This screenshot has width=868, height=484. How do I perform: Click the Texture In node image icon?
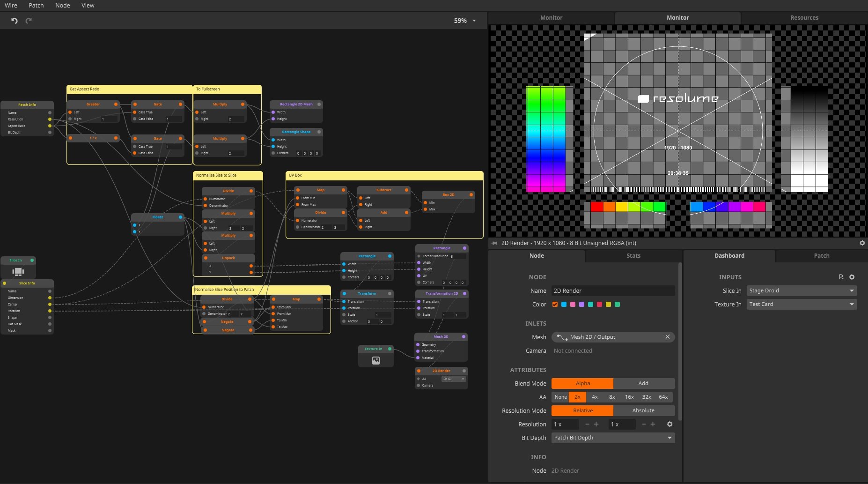pyautogui.click(x=375, y=360)
